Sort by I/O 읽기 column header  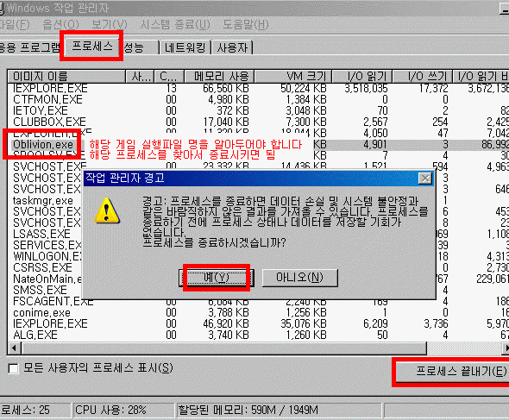(362, 76)
